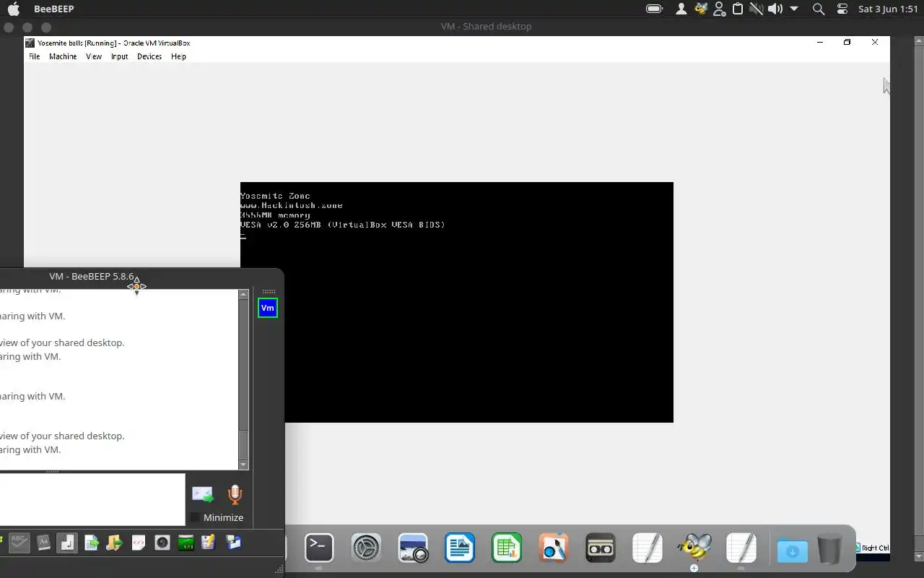
Task: Open the second notepad editor next to downloads
Action: pyautogui.click(x=741, y=548)
